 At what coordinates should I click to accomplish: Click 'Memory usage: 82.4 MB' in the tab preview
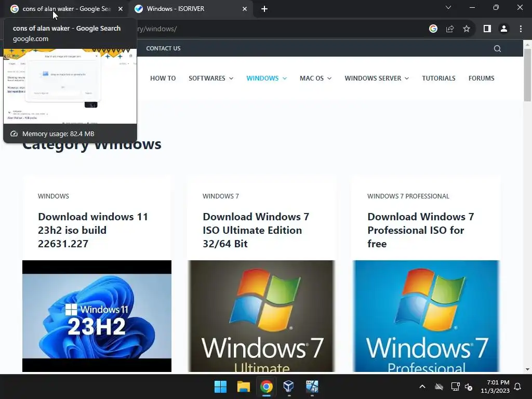tap(58, 134)
